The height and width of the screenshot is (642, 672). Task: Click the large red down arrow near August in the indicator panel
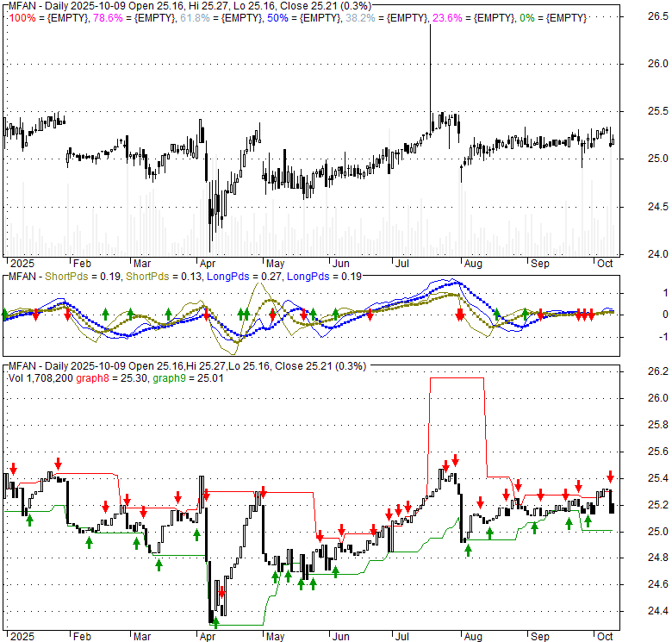[460, 315]
